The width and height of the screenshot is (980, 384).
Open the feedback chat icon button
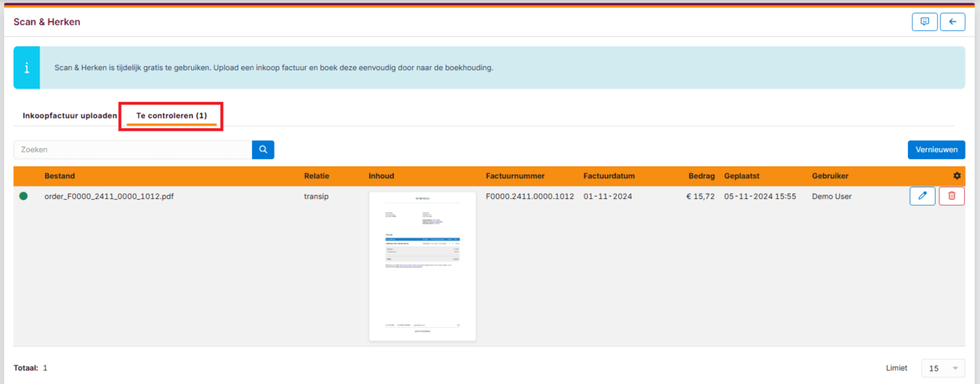(925, 22)
